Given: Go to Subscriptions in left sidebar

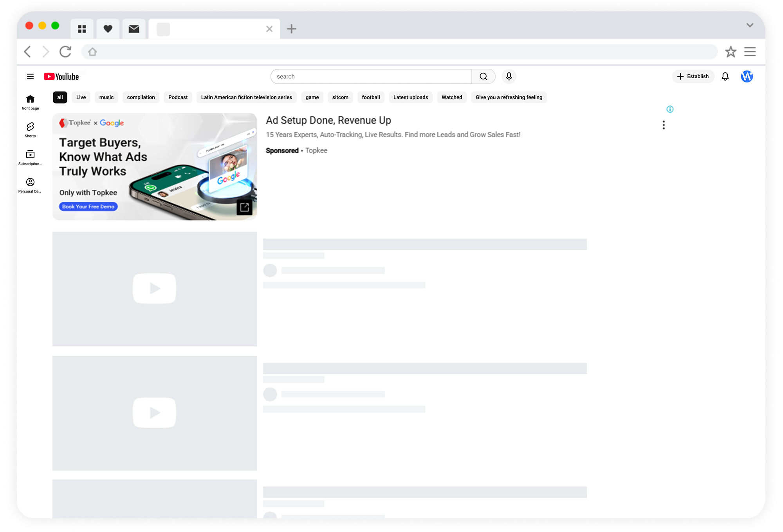Looking at the screenshot, I should pos(30,157).
